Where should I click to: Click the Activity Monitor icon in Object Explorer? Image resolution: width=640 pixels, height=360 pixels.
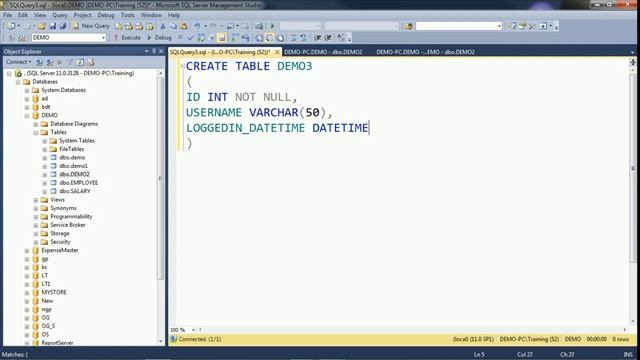point(91,62)
